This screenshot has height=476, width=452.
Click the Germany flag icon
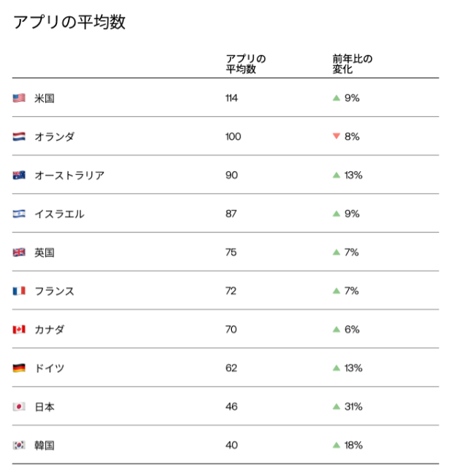click(x=19, y=368)
